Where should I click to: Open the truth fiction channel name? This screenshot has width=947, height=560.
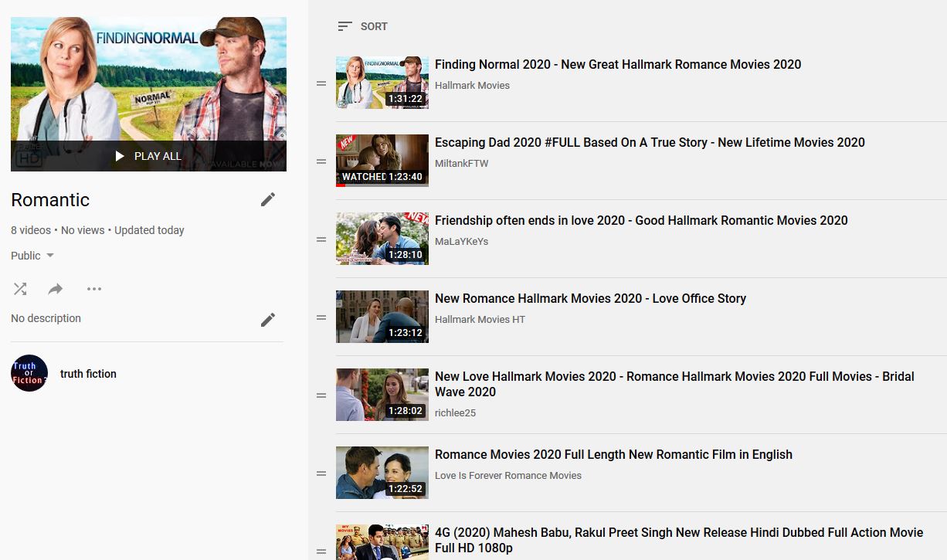click(x=88, y=374)
